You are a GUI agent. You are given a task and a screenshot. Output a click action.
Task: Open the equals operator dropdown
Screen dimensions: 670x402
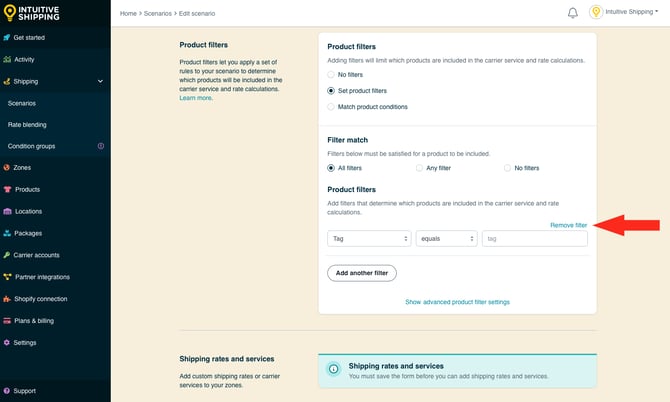pyautogui.click(x=446, y=239)
